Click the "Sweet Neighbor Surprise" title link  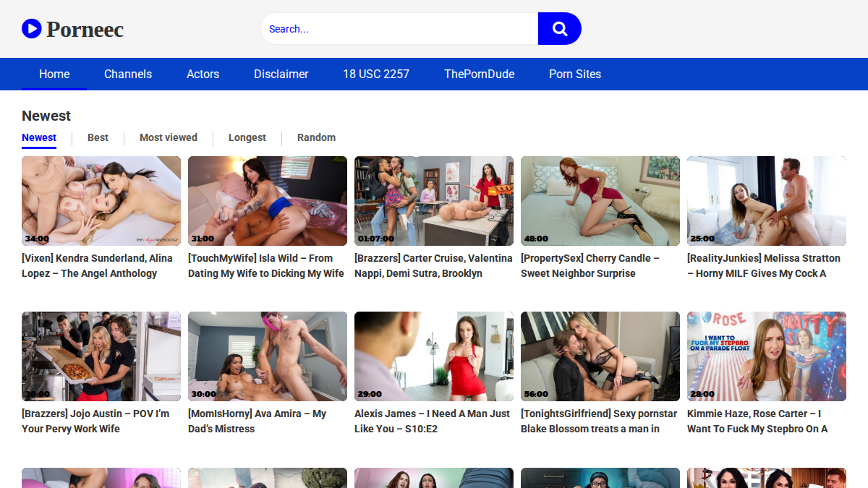[590, 265]
